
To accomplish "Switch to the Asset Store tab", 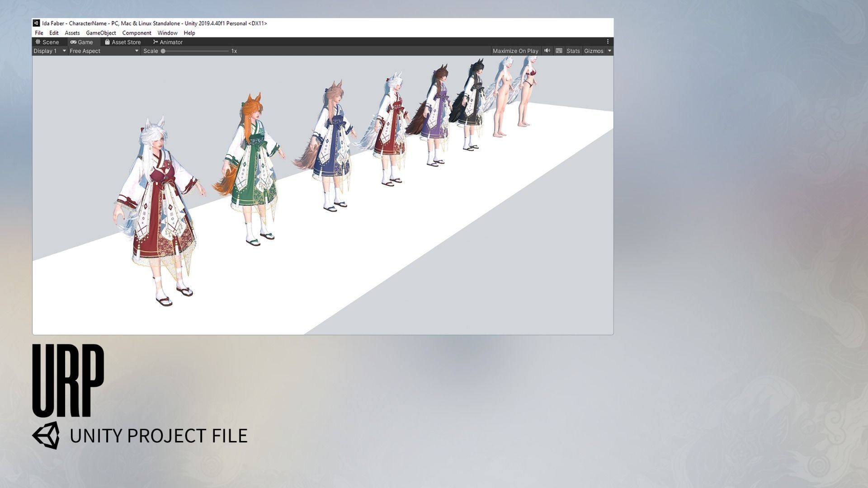I will (x=123, y=42).
